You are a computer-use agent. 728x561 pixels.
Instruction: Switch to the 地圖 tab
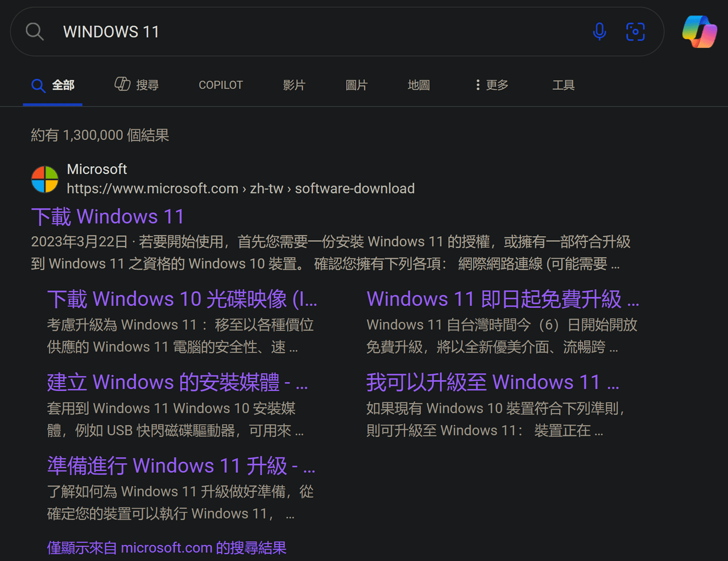[x=419, y=85]
